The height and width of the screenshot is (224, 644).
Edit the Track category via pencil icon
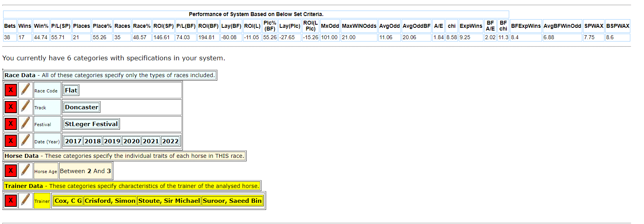coord(25,107)
